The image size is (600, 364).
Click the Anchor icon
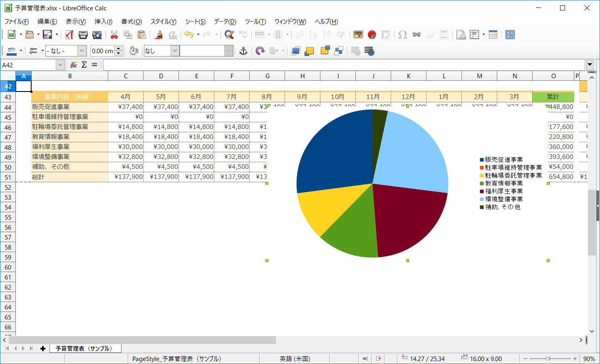243,51
